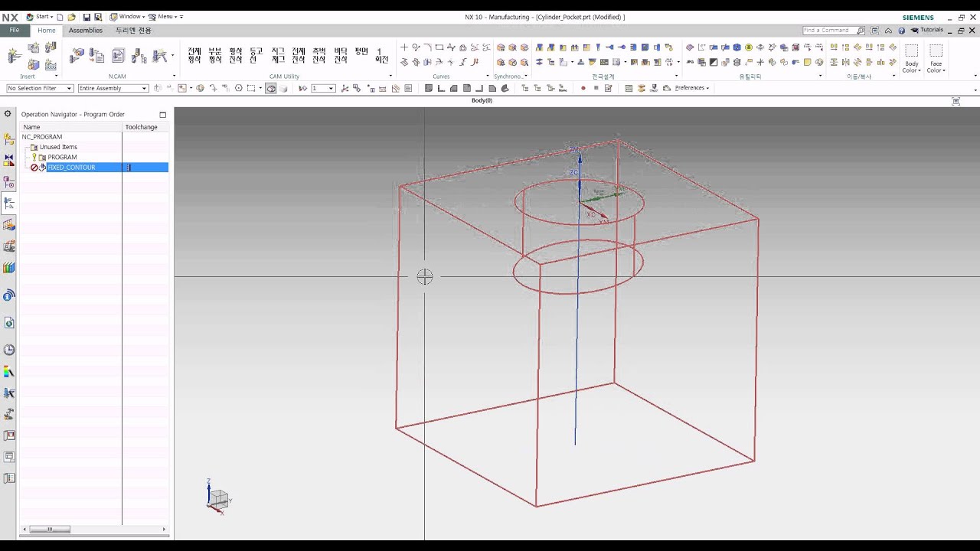Click the Open file folder icon
Image resolution: width=980 pixels, height=551 pixels.
pyautogui.click(x=71, y=17)
